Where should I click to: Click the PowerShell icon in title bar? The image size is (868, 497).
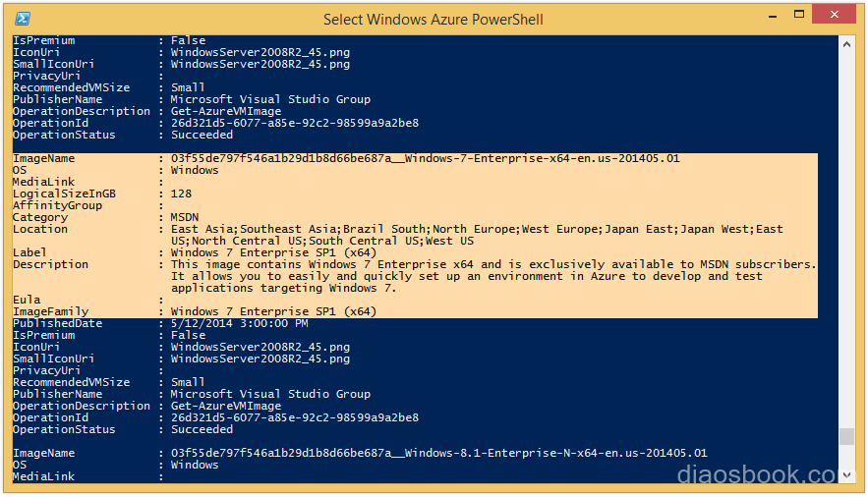coord(23,19)
